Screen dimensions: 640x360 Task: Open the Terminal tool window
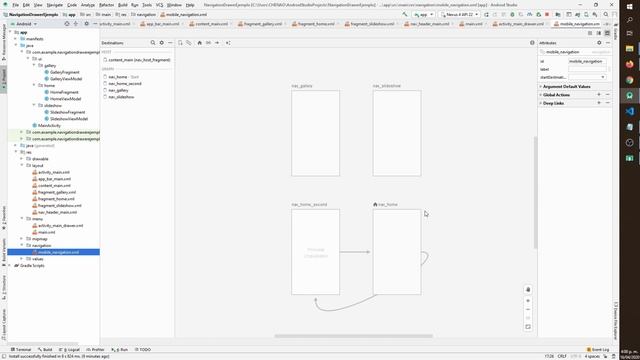pos(21,350)
